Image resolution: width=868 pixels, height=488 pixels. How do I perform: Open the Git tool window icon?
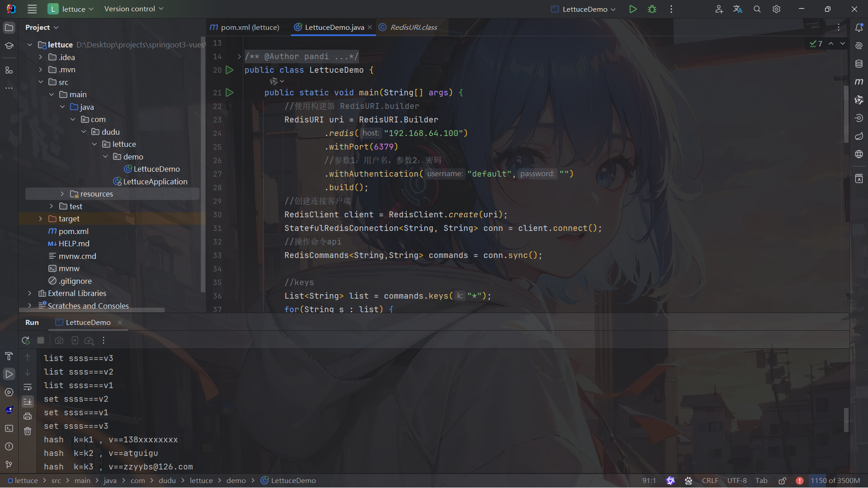[9, 465]
